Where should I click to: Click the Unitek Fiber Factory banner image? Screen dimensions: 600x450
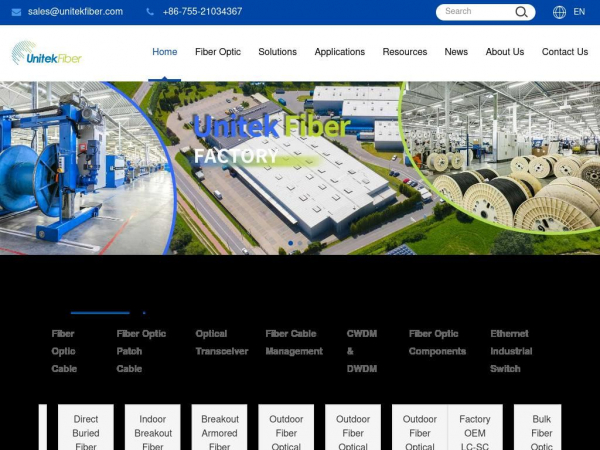pos(300,168)
